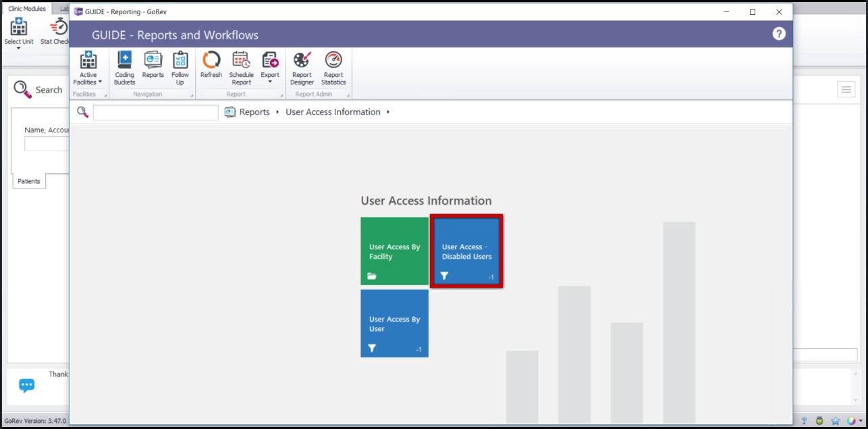Click Select Unit in background window
Image resolution: width=868 pixels, height=429 pixels.
[18, 34]
